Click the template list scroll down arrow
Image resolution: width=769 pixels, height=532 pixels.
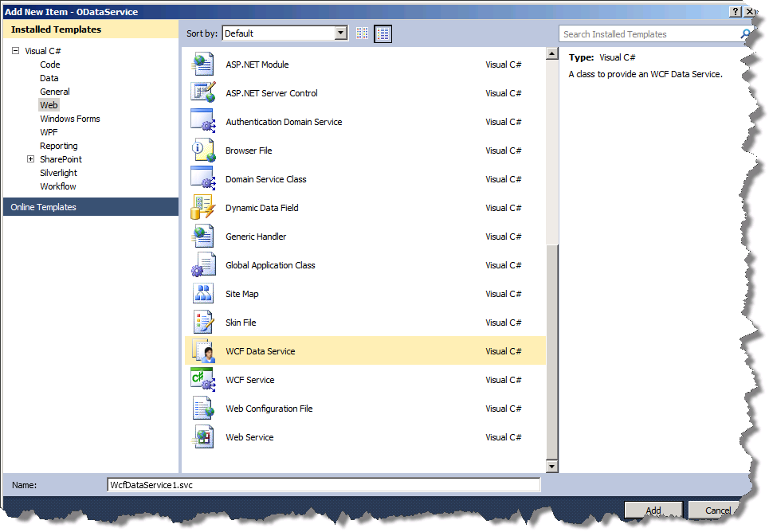(552, 467)
